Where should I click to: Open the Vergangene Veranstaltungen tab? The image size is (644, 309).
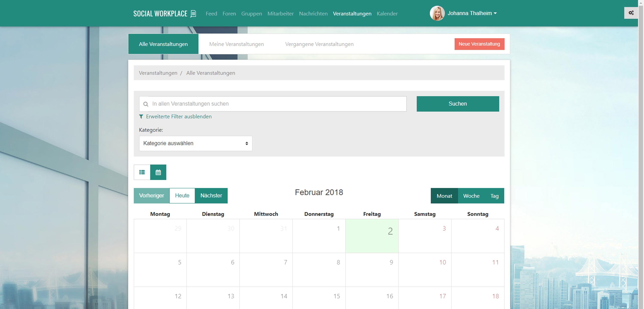tap(319, 44)
